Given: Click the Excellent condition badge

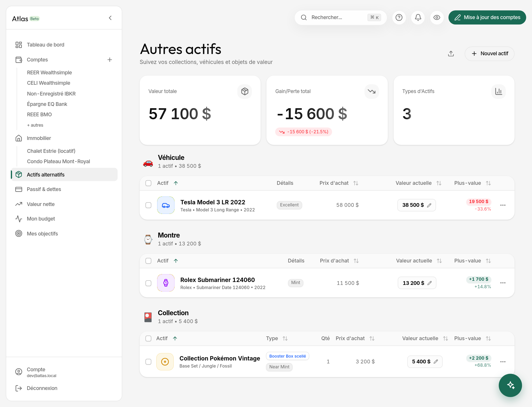Looking at the screenshot, I should click(x=289, y=205).
